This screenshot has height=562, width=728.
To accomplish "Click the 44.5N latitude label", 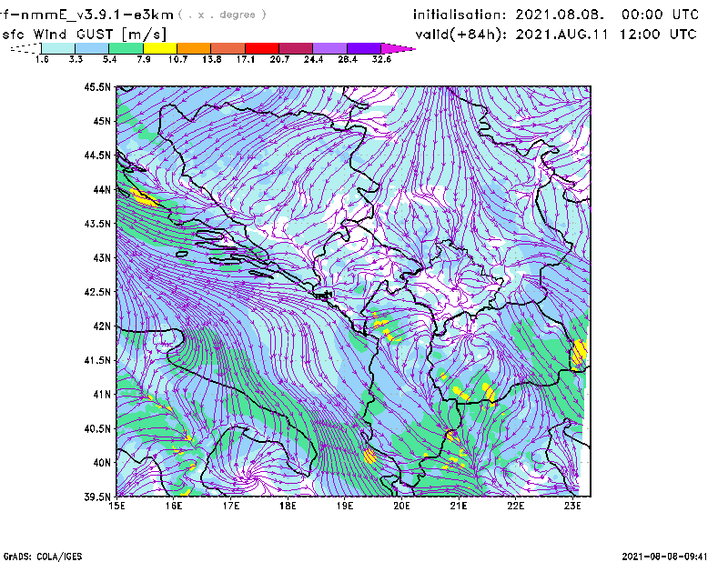I will (97, 156).
